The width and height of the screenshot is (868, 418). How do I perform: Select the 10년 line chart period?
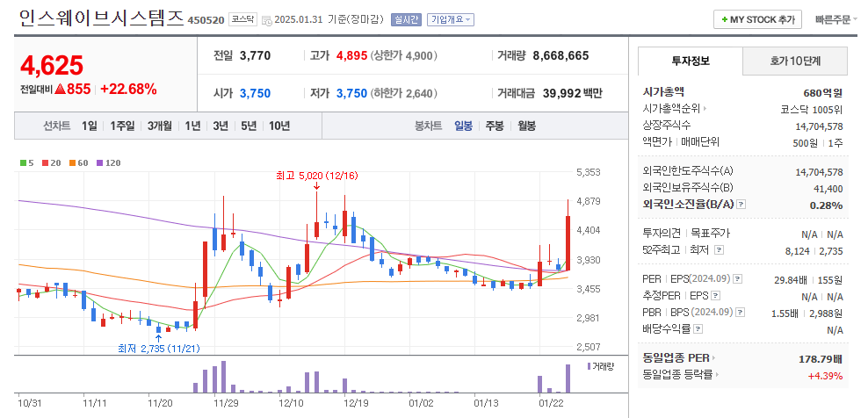pyautogui.click(x=279, y=126)
